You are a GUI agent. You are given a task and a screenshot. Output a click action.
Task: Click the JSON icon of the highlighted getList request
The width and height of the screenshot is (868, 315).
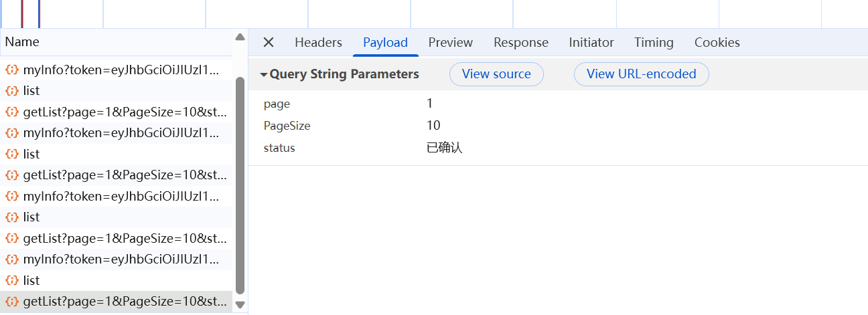pyautogui.click(x=11, y=302)
